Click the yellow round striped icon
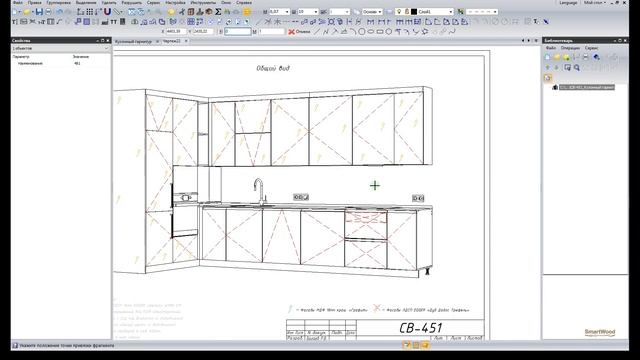This screenshot has height=360, width=640. coord(247,12)
